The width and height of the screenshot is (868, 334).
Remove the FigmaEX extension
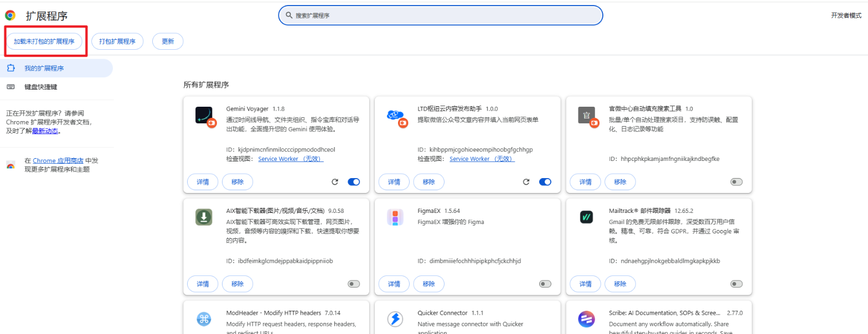pos(428,284)
